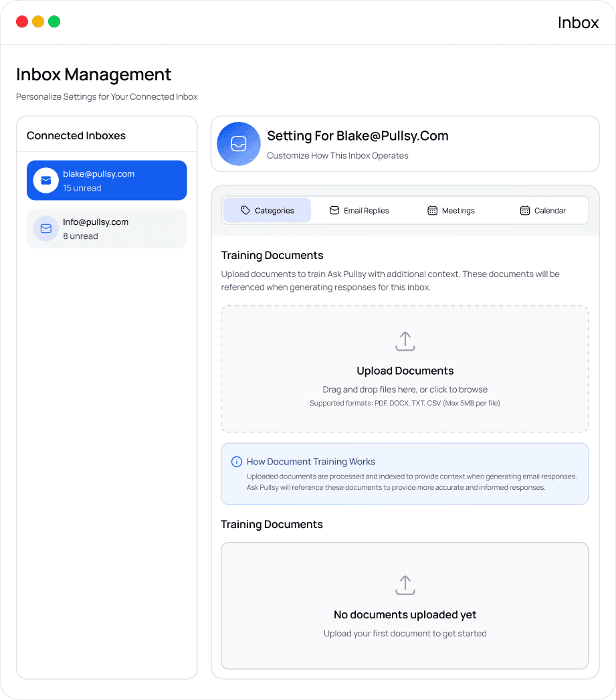616x700 pixels.
Task: Click the Upload Documents heading in the drop zone
Action: tap(405, 371)
